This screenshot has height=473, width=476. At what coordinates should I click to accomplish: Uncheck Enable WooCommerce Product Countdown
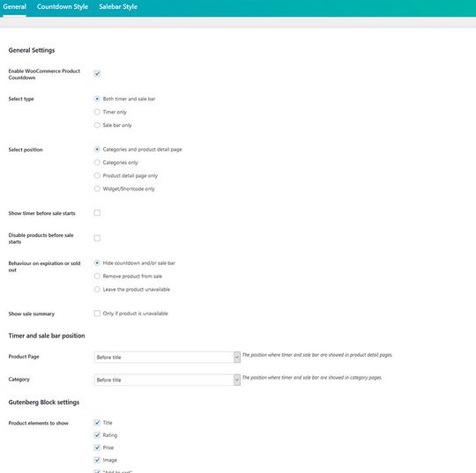(97, 73)
